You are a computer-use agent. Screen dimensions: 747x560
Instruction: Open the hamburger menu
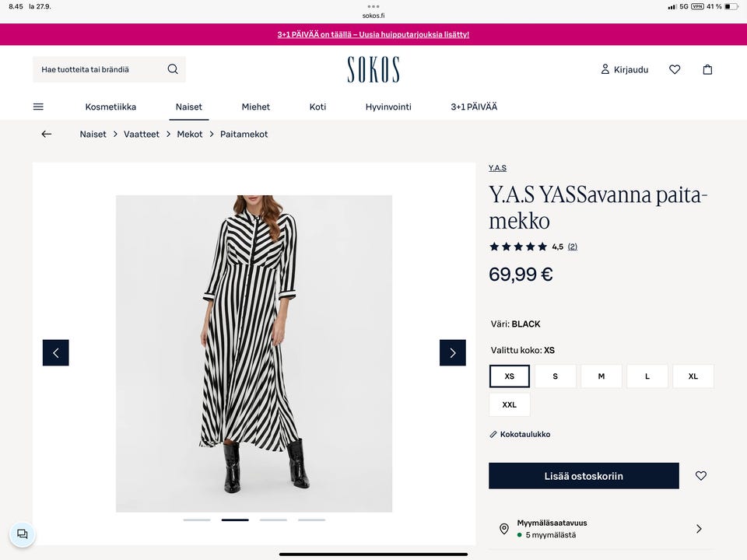[38, 107]
